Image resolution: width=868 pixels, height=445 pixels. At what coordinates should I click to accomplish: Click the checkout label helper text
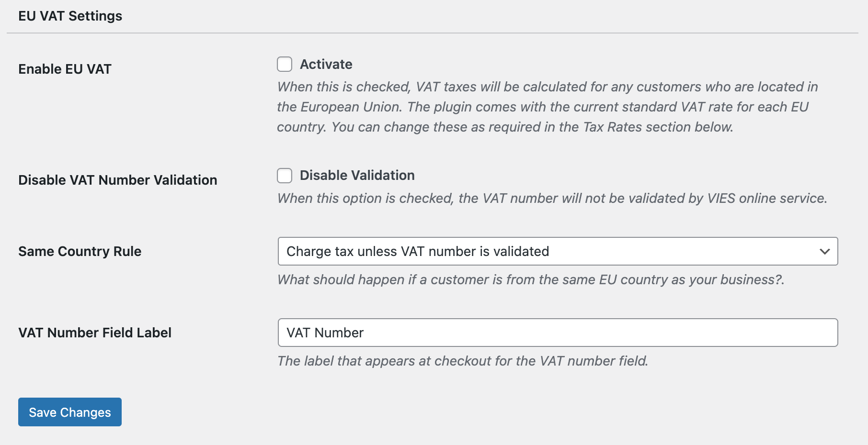click(463, 361)
